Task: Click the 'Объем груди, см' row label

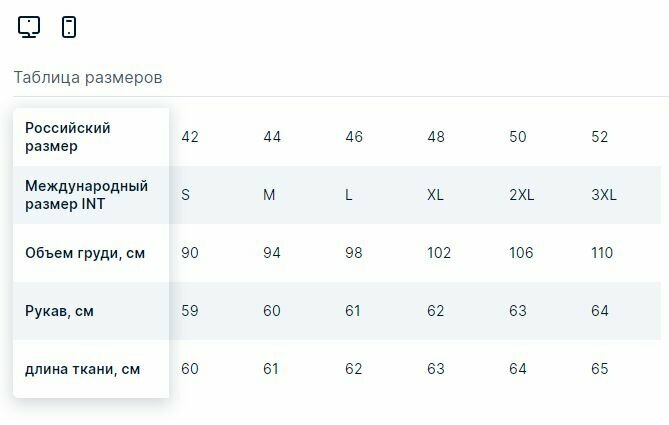Action: tap(85, 253)
